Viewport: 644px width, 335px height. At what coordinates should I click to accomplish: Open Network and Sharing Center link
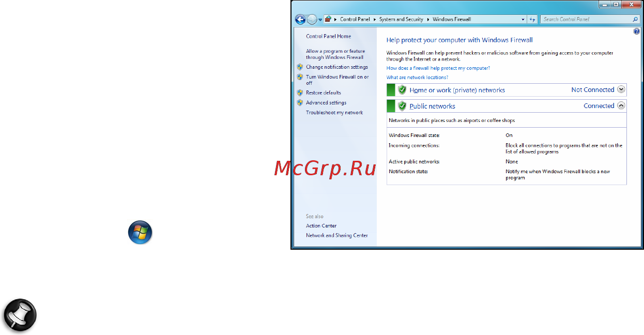click(x=337, y=235)
